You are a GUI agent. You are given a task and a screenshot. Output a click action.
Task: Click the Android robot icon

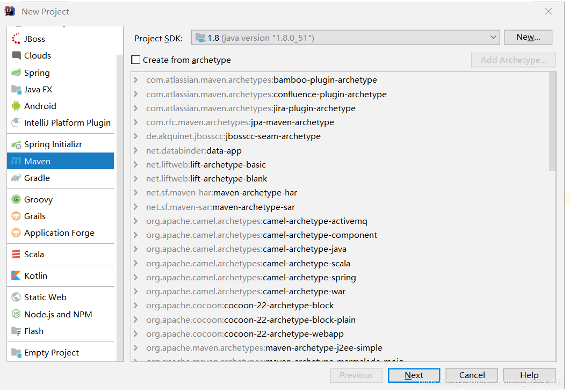coord(16,106)
